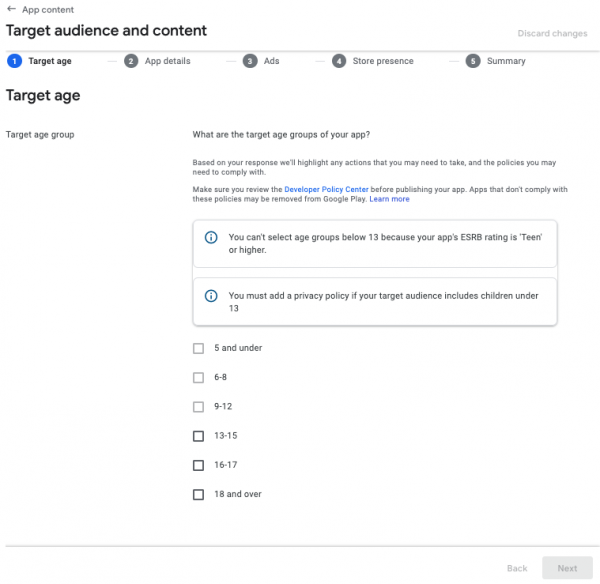Tick the 16-17 age group checkbox
Screen dimensions: 600x584
[198, 465]
